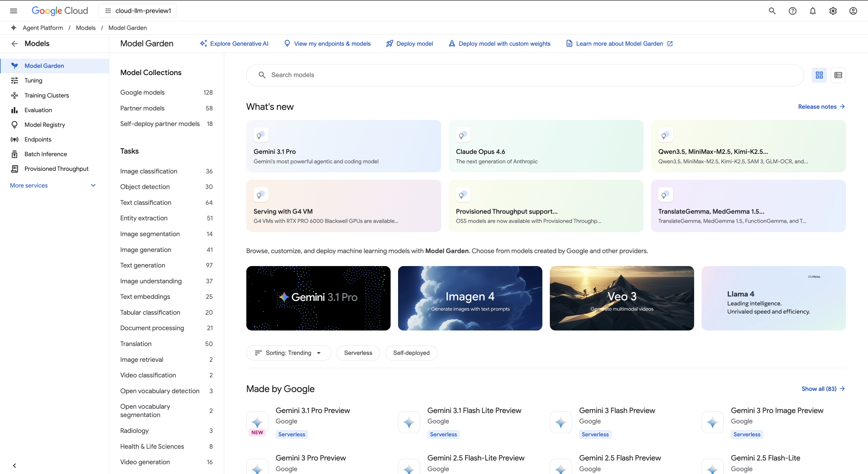Click Show all (83) for Google models

coord(819,389)
